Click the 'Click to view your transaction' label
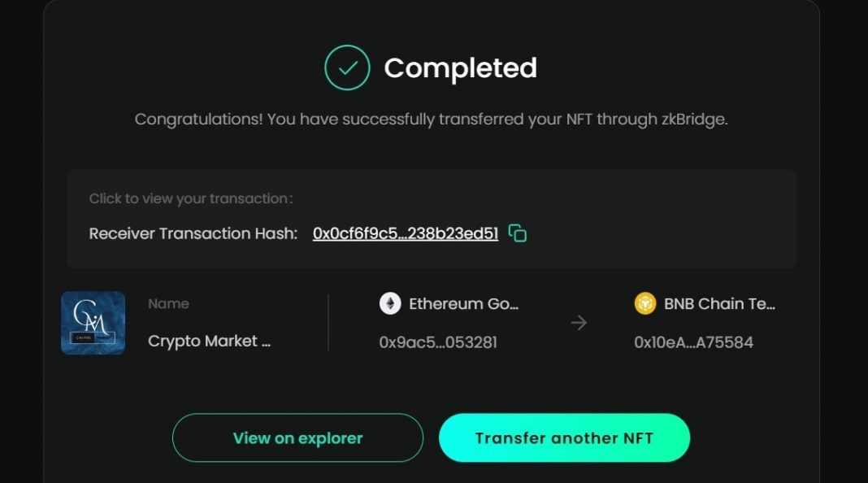The width and height of the screenshot is (868, 483). (x=191, y=198)
